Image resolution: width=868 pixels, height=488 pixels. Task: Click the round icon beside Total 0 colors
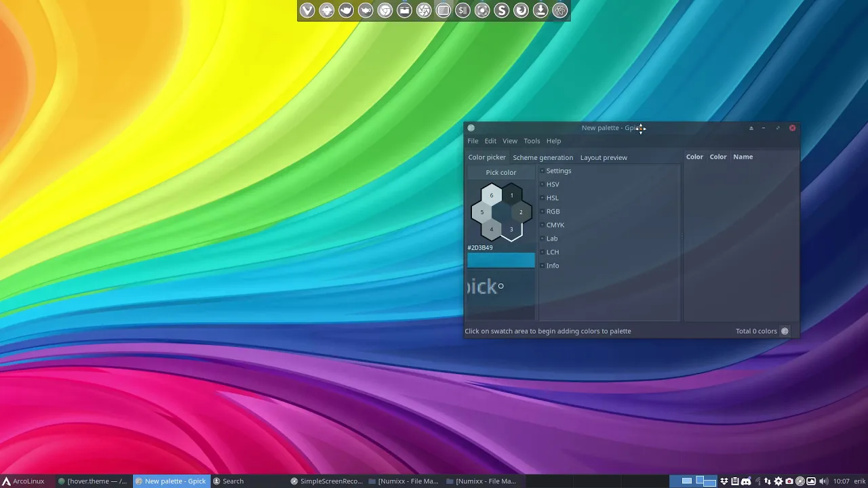point(785,331)
